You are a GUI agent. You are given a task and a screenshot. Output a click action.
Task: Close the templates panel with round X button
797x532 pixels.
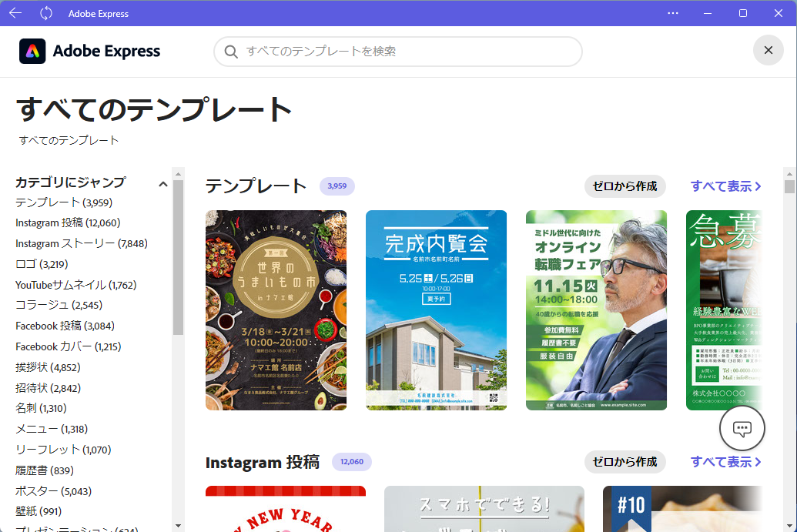(768, 50)
